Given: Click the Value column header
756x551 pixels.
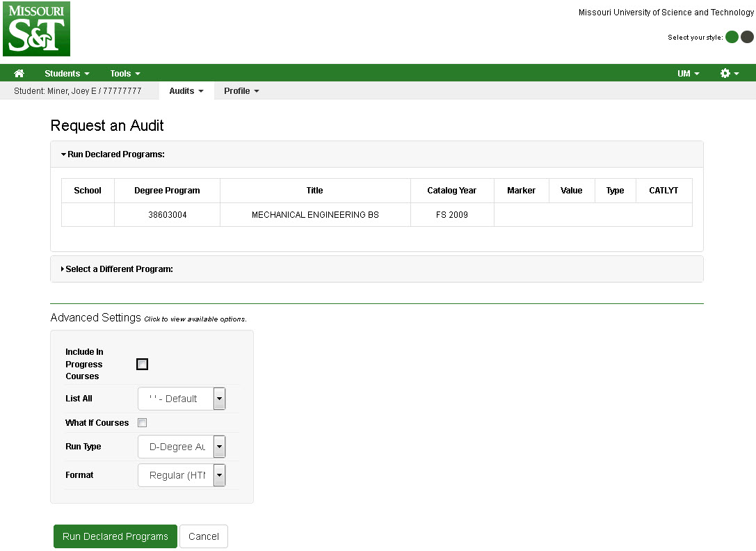Looking at the screenshot, I should pos(571,191).
